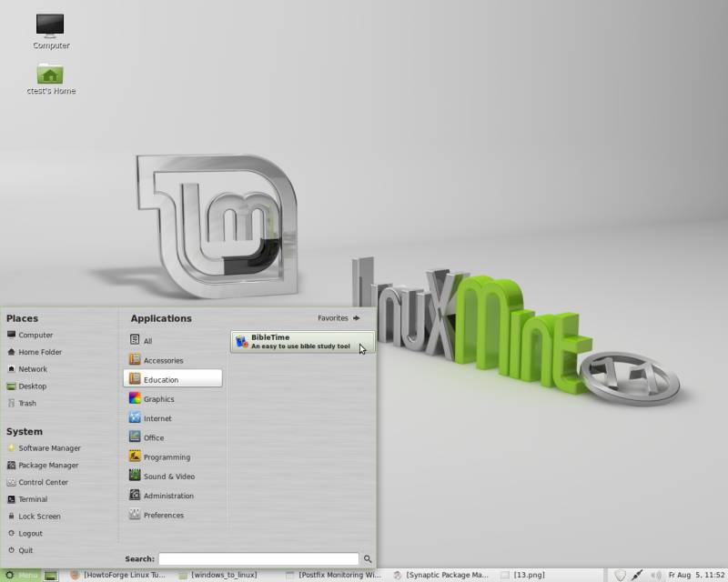Select the Preferences category

pyautogui.click(x=173, y=516)
